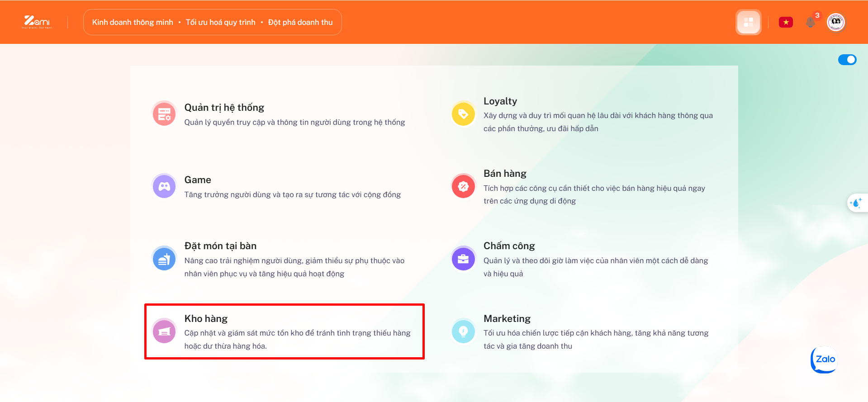Click the Đặt món tại bàn food icon

coord(164,259)
